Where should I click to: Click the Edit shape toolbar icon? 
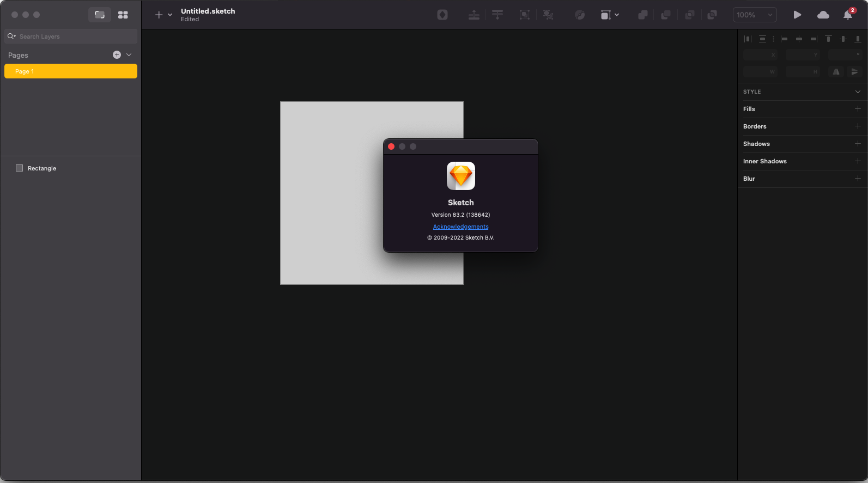(x=580, y=15)
